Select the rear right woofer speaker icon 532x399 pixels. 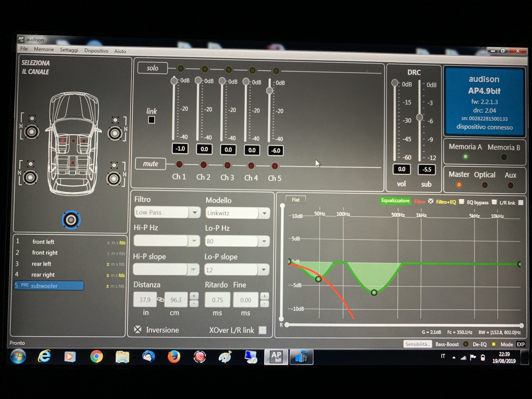coord(114,179)
